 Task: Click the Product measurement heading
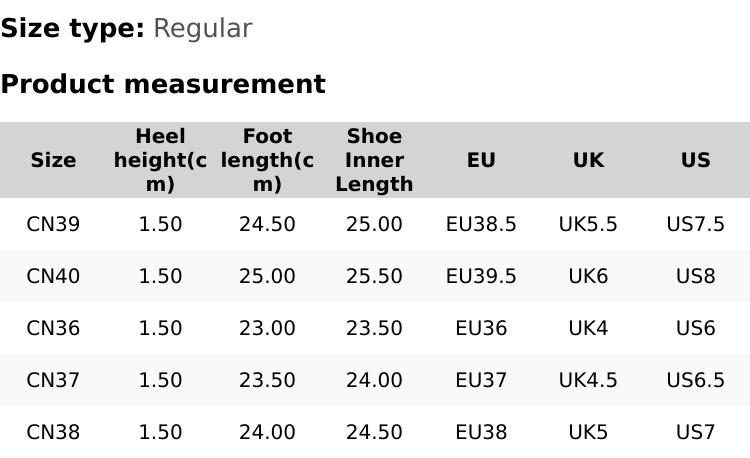tap(163, 84)
